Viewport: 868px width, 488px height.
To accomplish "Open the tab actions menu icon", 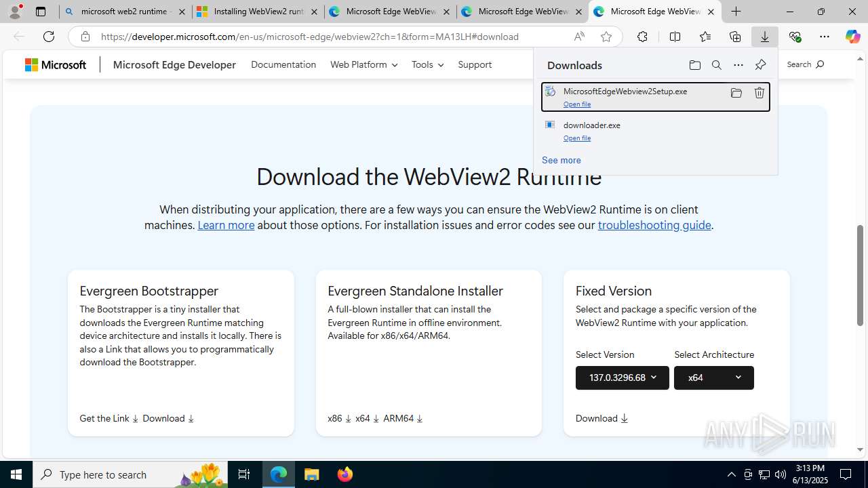I will tap(41, 12).
